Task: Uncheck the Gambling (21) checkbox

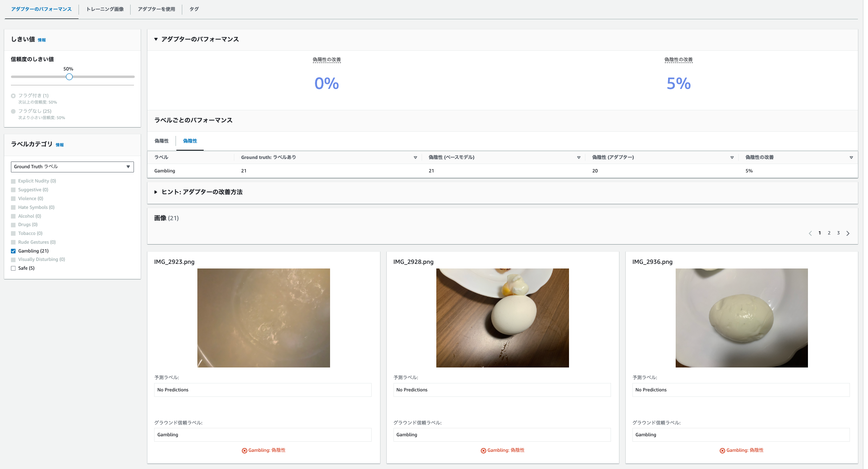Action: pyautogui.click(x=13, y=251)
